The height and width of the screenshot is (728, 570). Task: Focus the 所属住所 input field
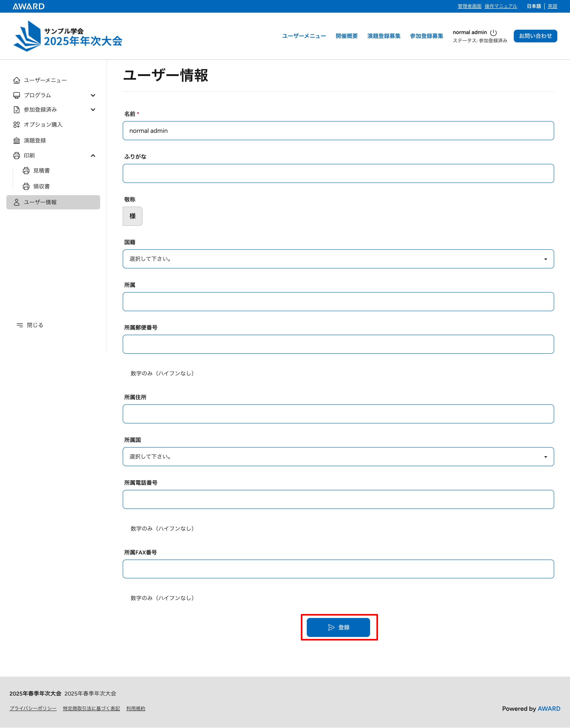(x=338, y=414)
